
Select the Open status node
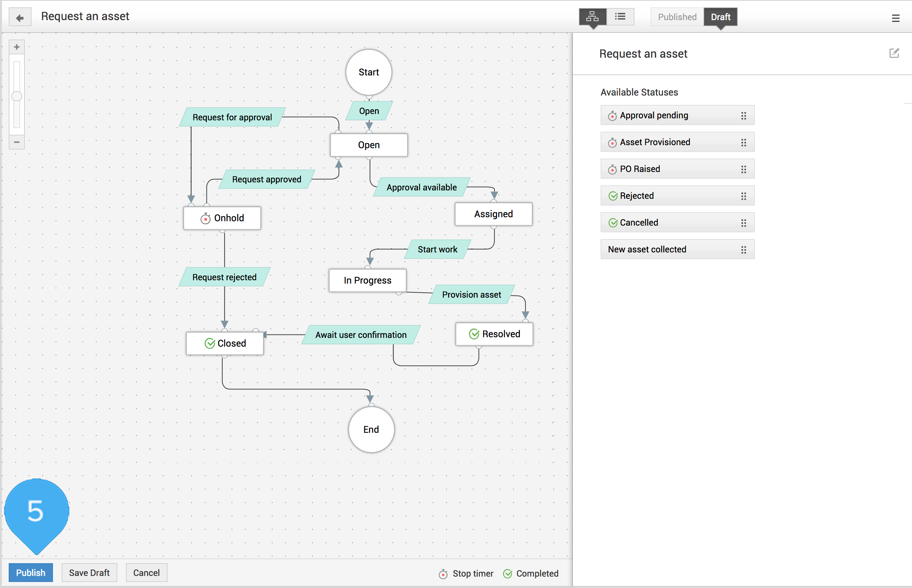coord(369,145)
